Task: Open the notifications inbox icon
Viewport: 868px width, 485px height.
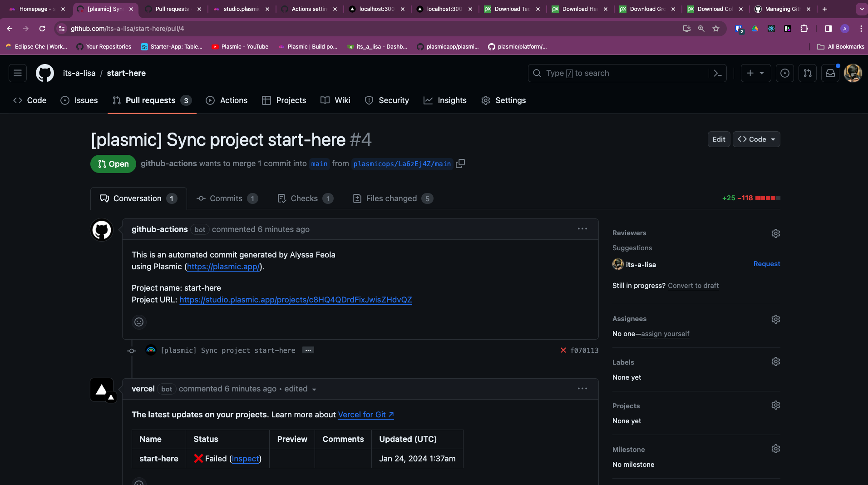Action: pyautogui.click(x=830, y=73)
